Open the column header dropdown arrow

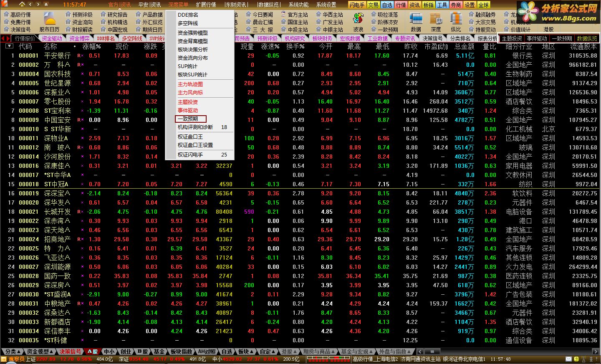coord(9,46)
